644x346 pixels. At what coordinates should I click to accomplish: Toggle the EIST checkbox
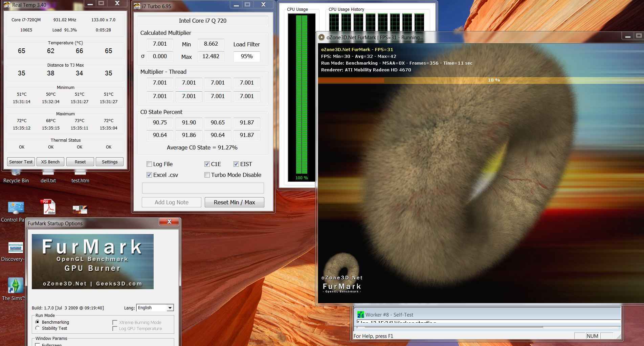[x=236, y=164]
